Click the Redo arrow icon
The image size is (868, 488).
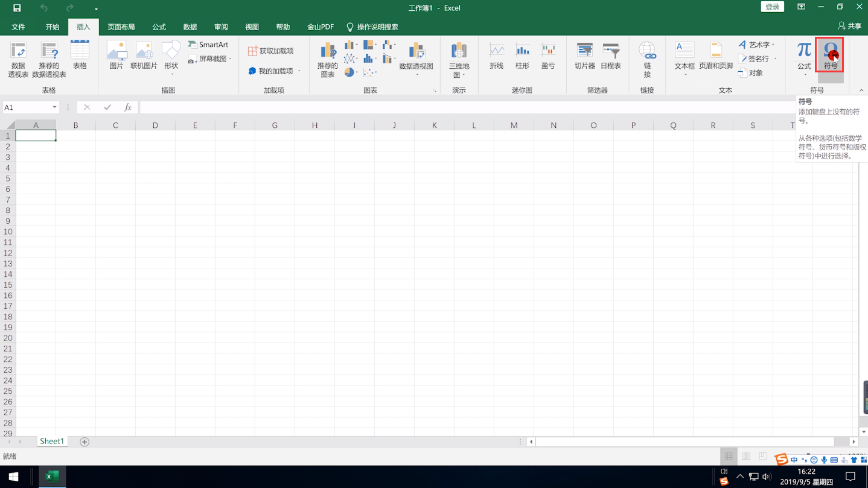point(70,8)
